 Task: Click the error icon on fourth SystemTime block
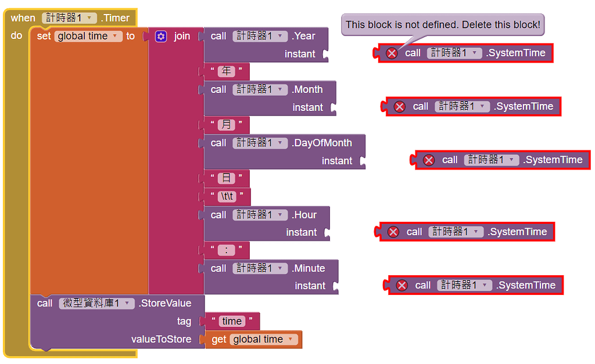pos(393,232)
